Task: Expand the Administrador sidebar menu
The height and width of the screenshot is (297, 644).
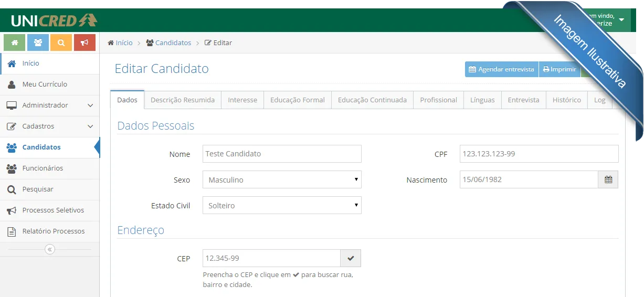Action: (50, 105)
